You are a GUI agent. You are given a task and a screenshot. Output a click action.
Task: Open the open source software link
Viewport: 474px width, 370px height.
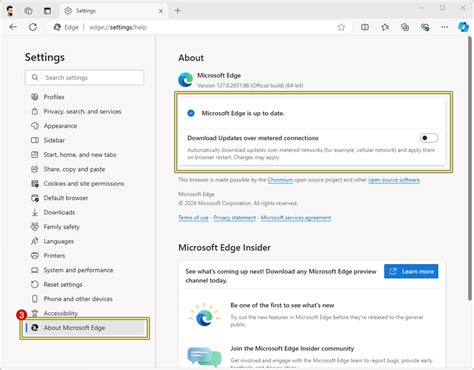[x=394, y=180]
